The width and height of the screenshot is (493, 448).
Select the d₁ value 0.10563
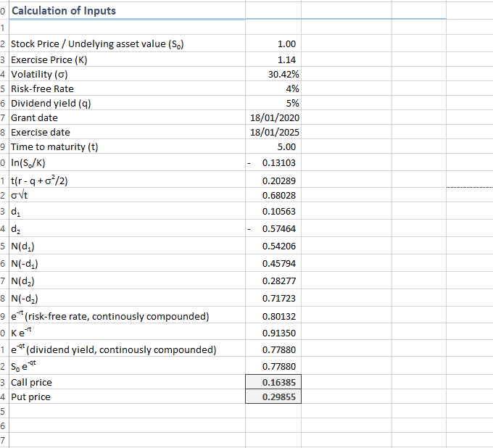pyautogui.click(x=273, y=211)
